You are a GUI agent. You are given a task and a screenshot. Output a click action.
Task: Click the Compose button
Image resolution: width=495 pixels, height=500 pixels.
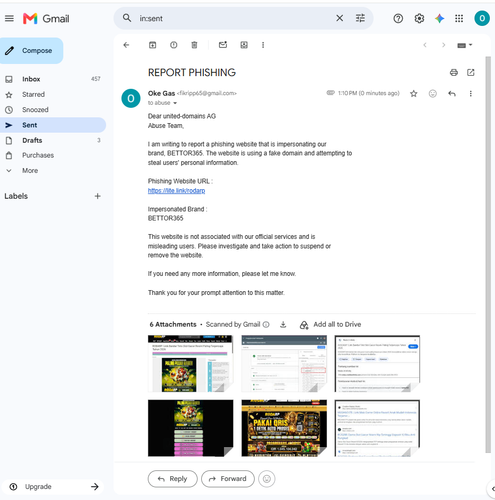(x=31, y=51)
